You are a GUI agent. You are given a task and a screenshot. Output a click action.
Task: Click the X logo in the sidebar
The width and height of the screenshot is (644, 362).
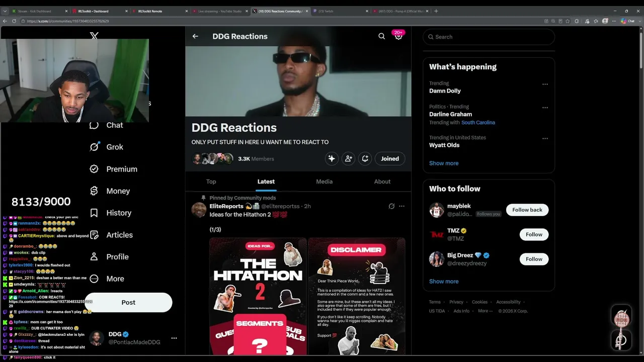click(x=94, y=36)
